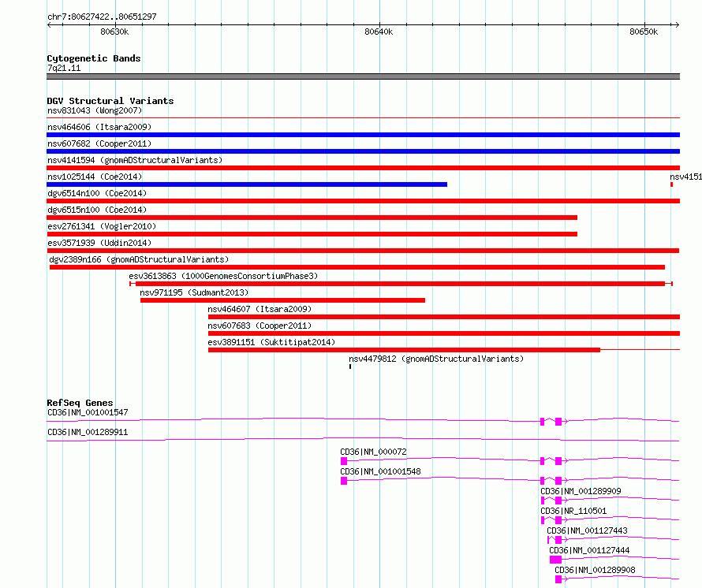Open the esv3891151 (Suktitipat2014) label

(x=271, y=342)
